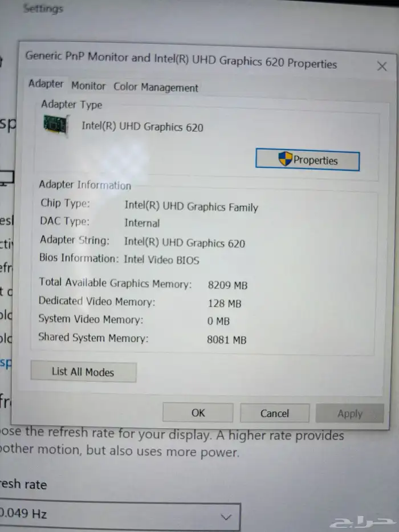This screenshot has width=399, height=532.
Task: Click the greyed Apply button
Action: (x=349, y=413)
